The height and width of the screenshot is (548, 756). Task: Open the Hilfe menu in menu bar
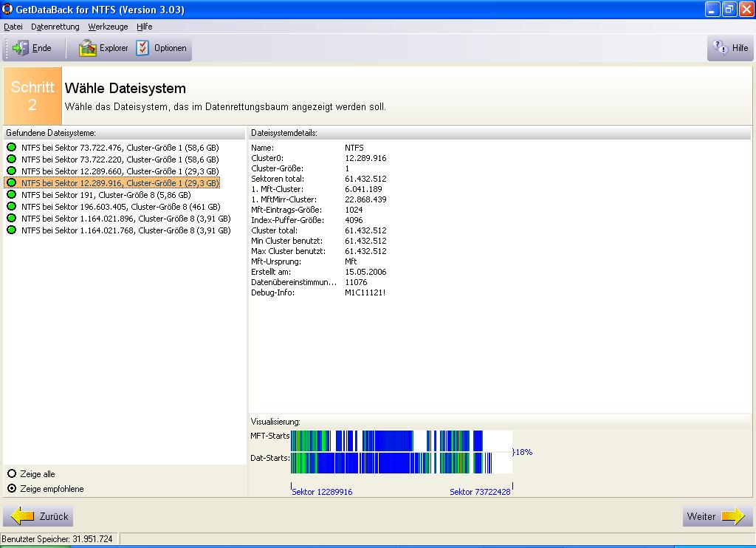pos(144,27)
